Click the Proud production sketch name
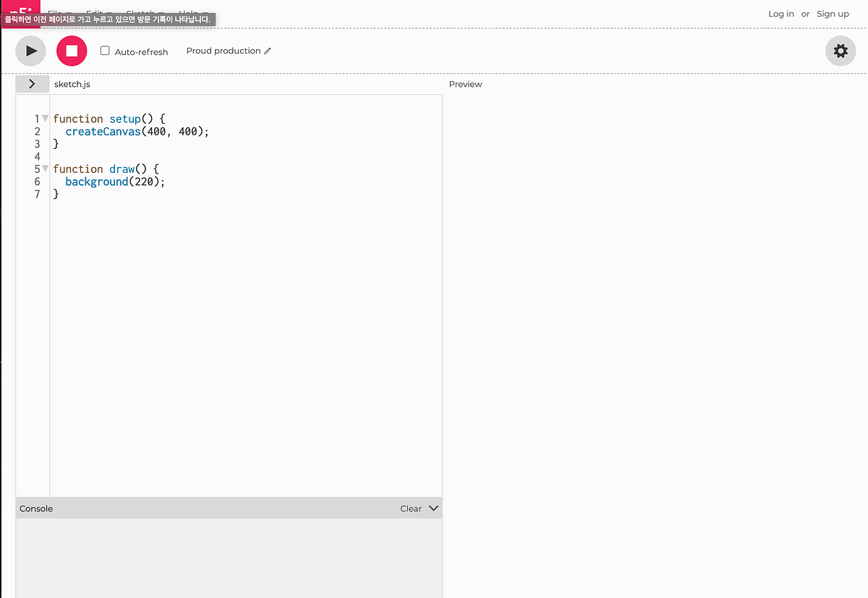This screenshot has width=868, height=598. (224, 51)
